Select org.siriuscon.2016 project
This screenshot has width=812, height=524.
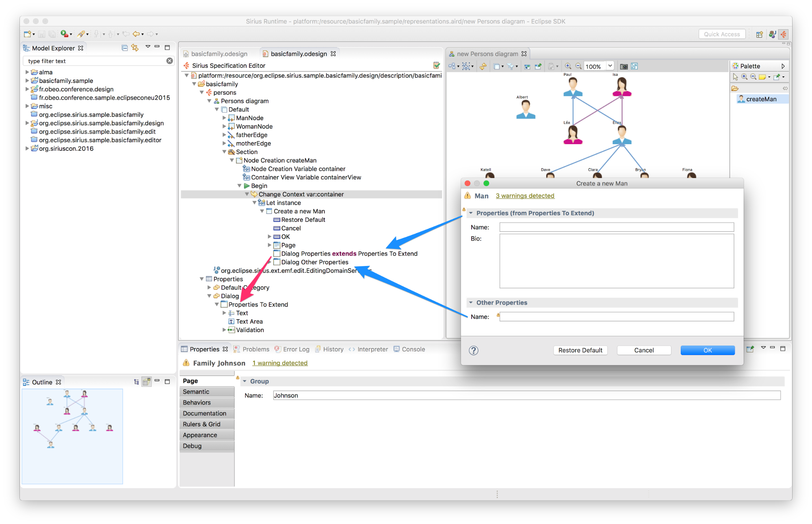[x=62, y=149]
